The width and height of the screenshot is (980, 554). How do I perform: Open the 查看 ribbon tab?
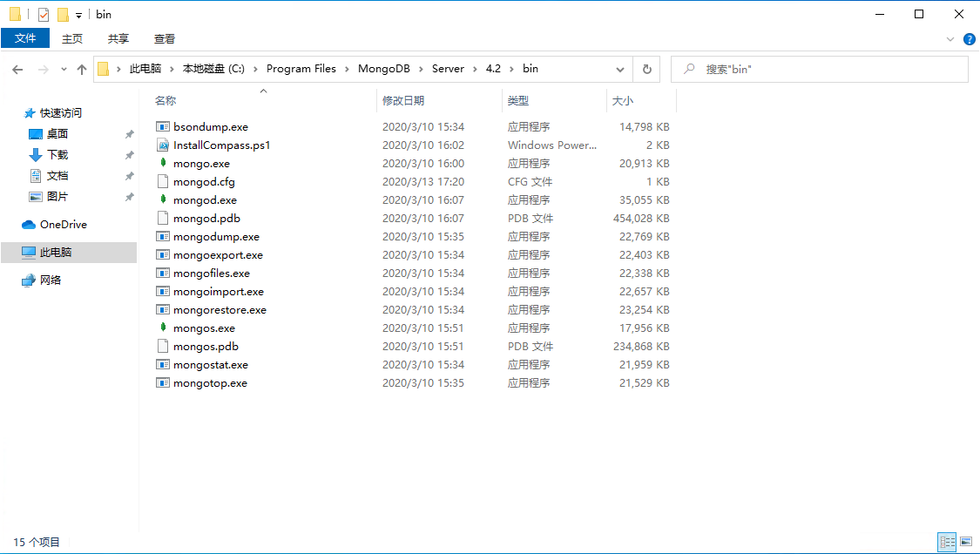(165, 39)
